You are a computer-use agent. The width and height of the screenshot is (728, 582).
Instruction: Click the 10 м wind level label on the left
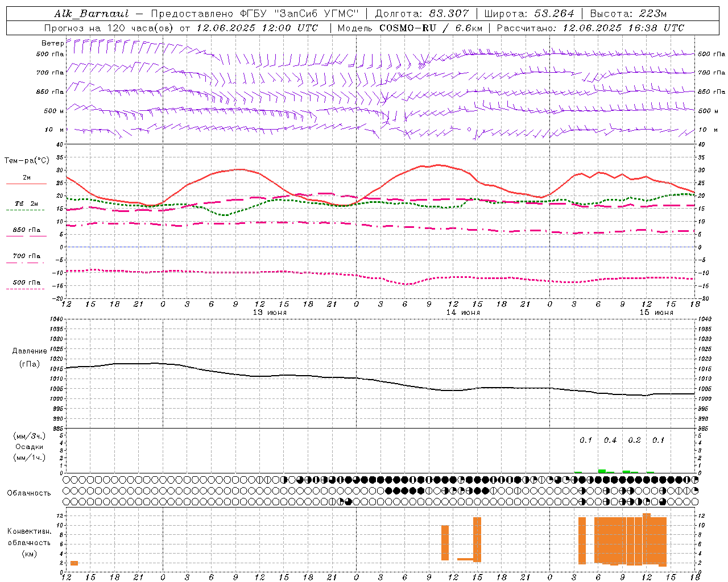coord(55,130)
